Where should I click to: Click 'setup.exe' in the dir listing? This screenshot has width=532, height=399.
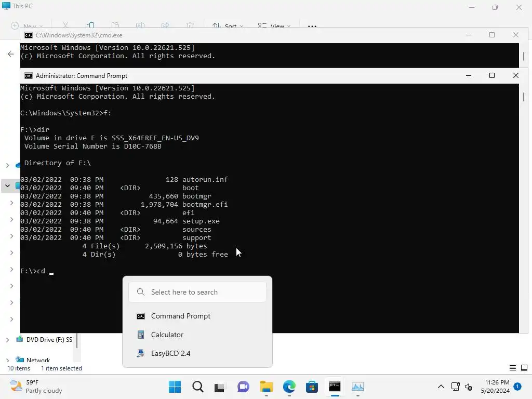tap(201, 221)
